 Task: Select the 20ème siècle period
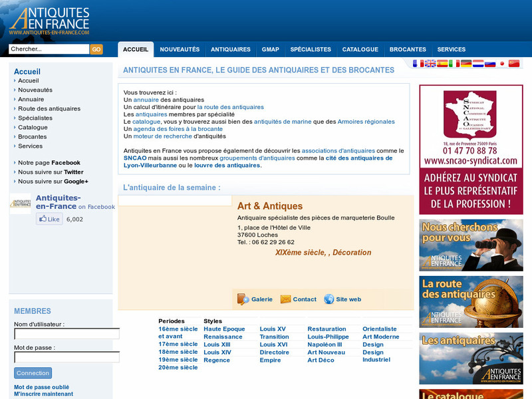(x=178, y=368)
